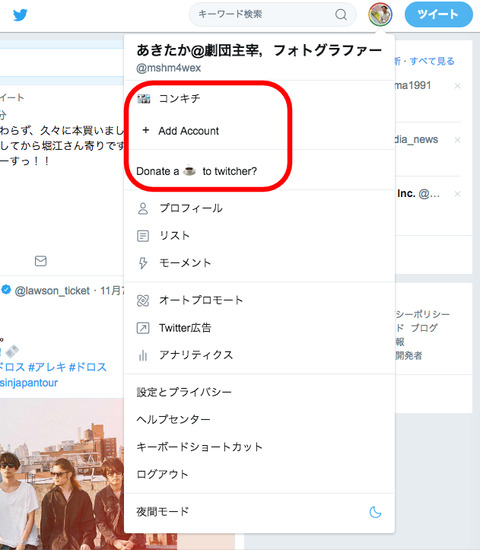Click the list icon next to リスト
The width and height of the screenshot is (480, 550).
pos(143,236)
